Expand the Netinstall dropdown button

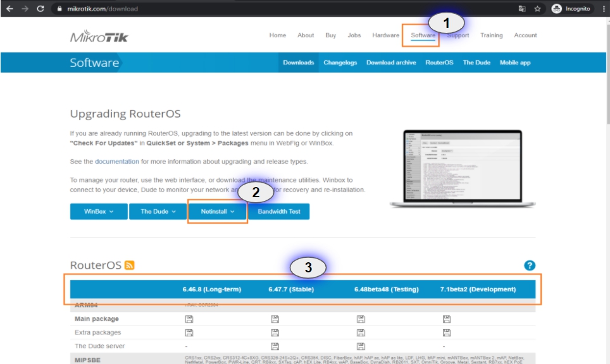click(x=218, y=211)
